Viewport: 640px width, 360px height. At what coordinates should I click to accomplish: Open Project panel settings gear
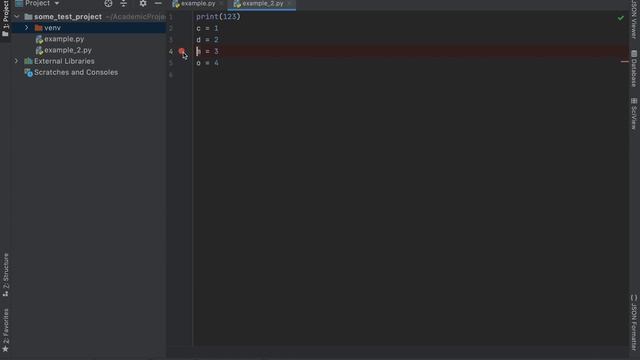coord(143,4)
